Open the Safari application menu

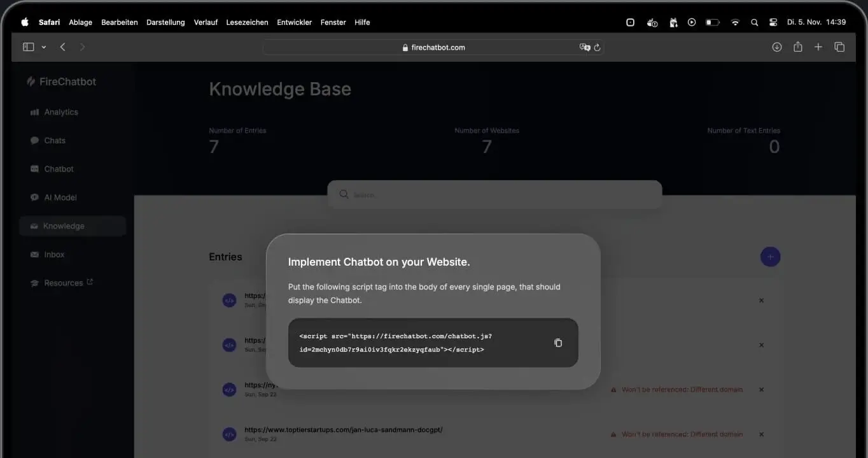[x=49, y=22]
